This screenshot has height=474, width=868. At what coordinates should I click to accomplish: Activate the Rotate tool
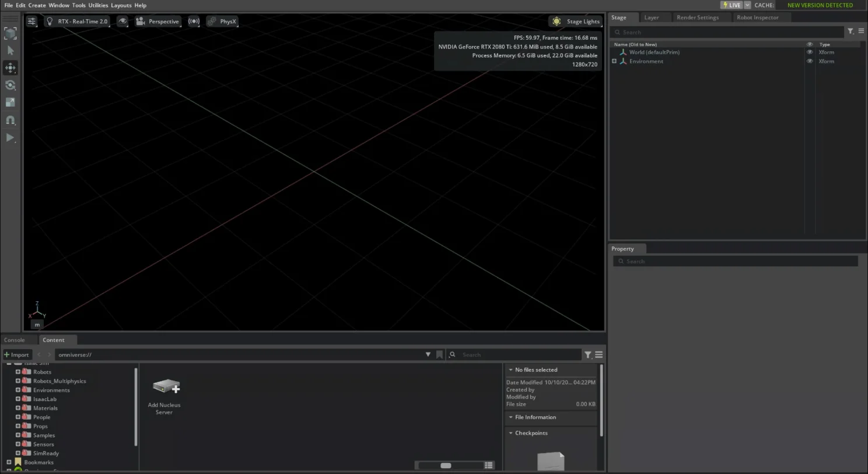10,85
